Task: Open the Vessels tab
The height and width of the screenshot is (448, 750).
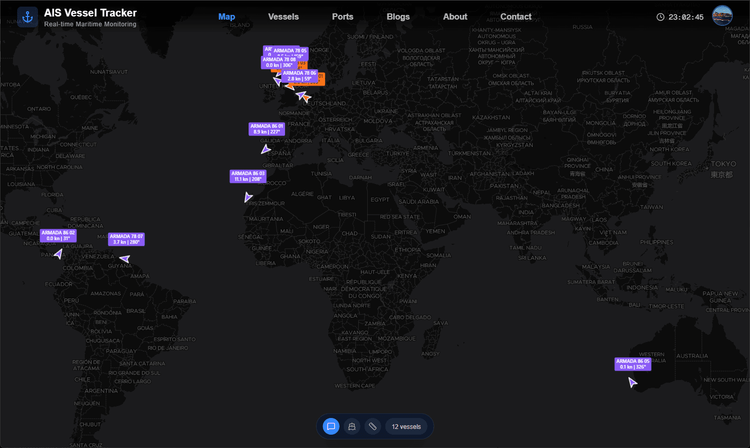Action: 283,17
